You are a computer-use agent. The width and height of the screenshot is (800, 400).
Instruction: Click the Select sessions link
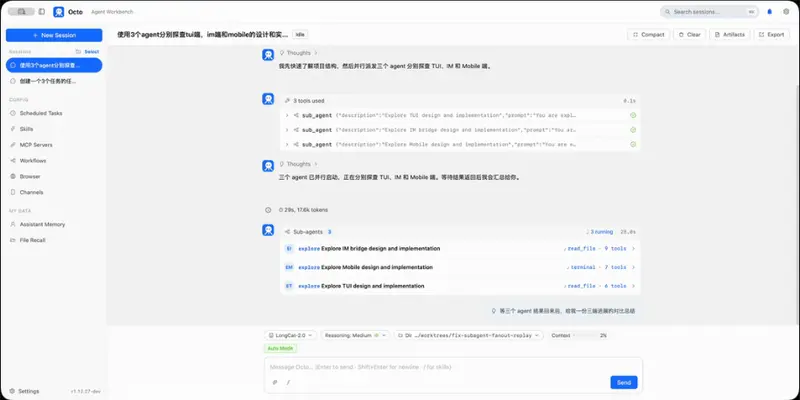pos(92,52)
